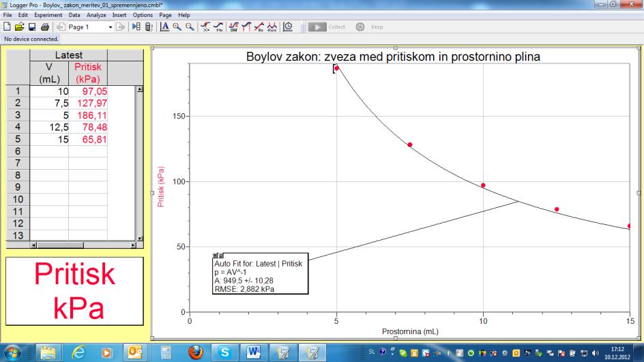Open the Page menu
This screenshot has height=362, width=644.
point(166,15)
